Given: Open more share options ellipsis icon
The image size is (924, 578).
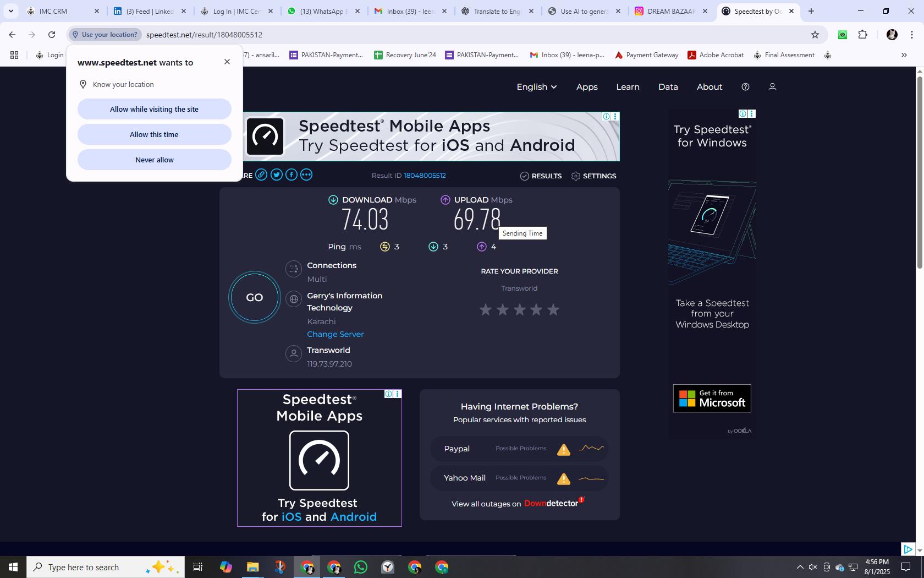Looking at the screenshot, I should 306,175.
